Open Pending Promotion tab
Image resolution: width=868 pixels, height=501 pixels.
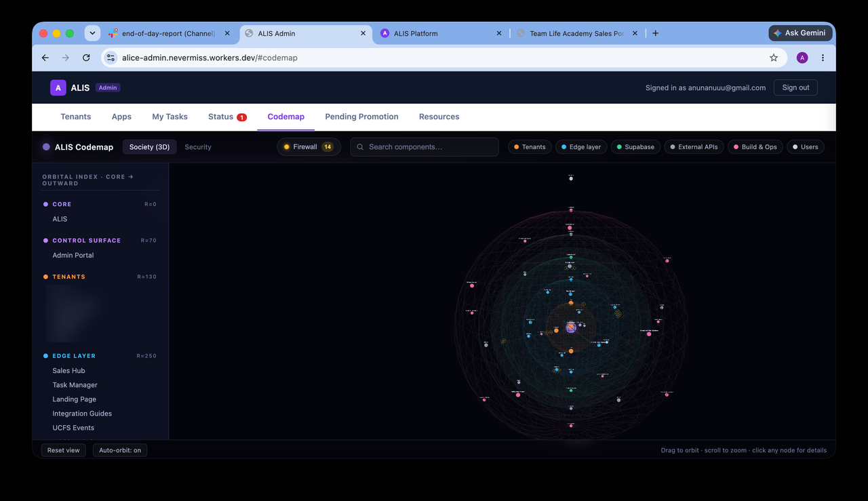pos(361,117)
